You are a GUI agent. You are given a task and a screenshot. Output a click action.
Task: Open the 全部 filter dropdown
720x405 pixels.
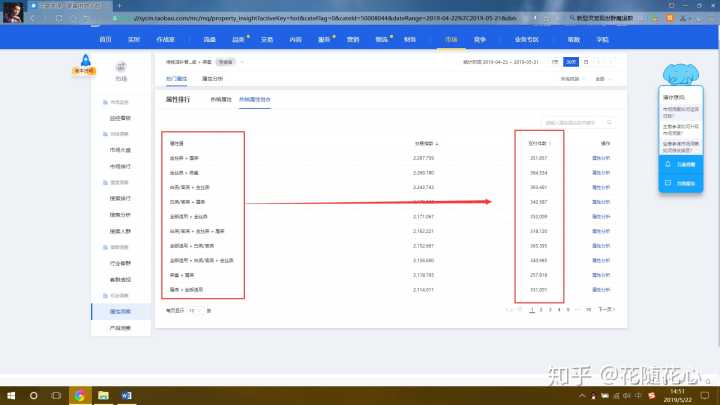601,78
